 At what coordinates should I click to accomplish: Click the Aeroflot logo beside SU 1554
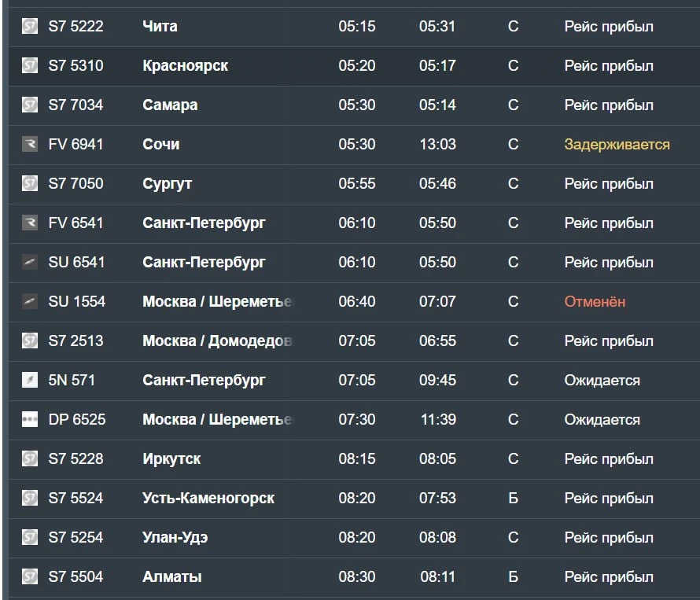point(30,301)
